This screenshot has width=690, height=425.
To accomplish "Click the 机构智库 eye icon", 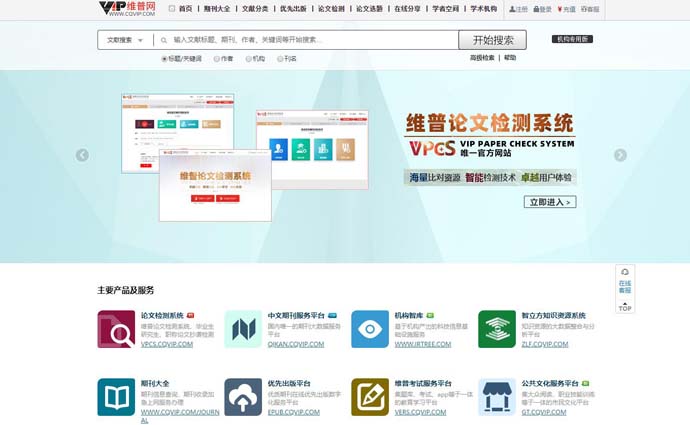I will tap(370, 329).
